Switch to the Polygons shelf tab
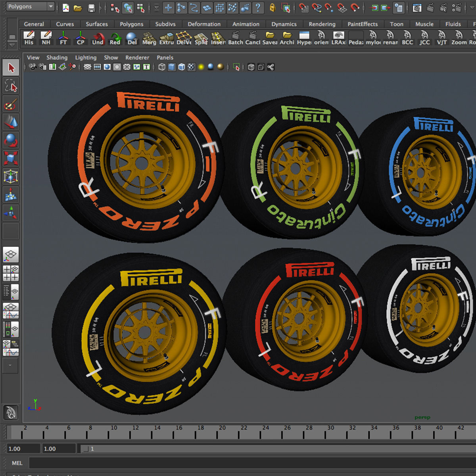The image size is (476, 476). pyautogui.click(x=132, y=24)
